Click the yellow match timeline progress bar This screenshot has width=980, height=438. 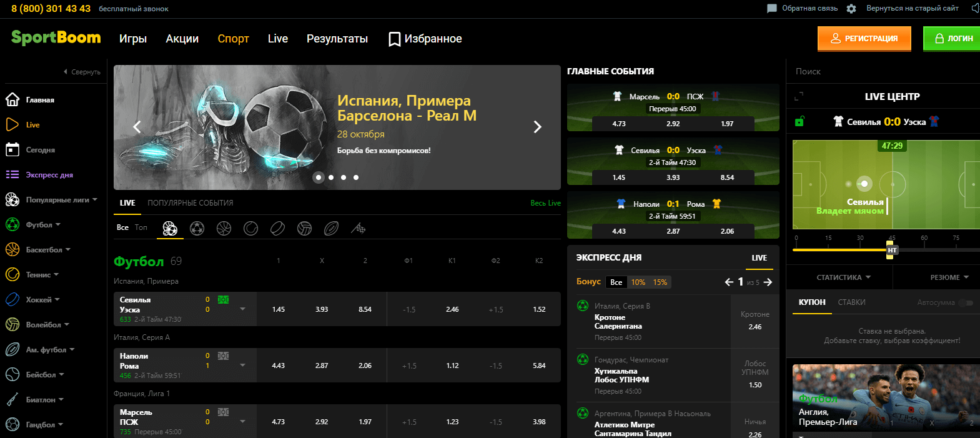click(x=841, y=250)
